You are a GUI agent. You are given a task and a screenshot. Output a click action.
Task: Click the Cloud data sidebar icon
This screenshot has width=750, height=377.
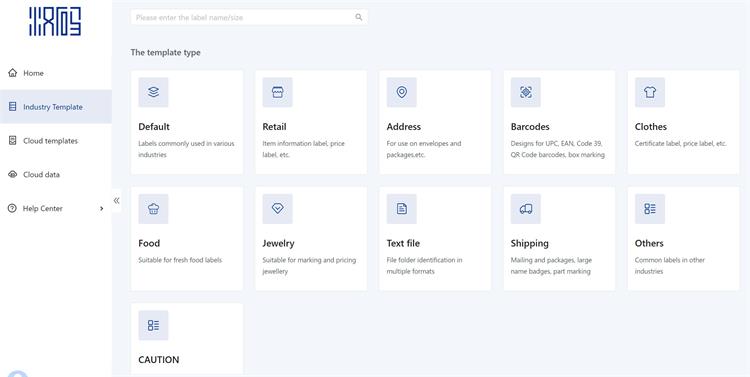coord(12,175)
